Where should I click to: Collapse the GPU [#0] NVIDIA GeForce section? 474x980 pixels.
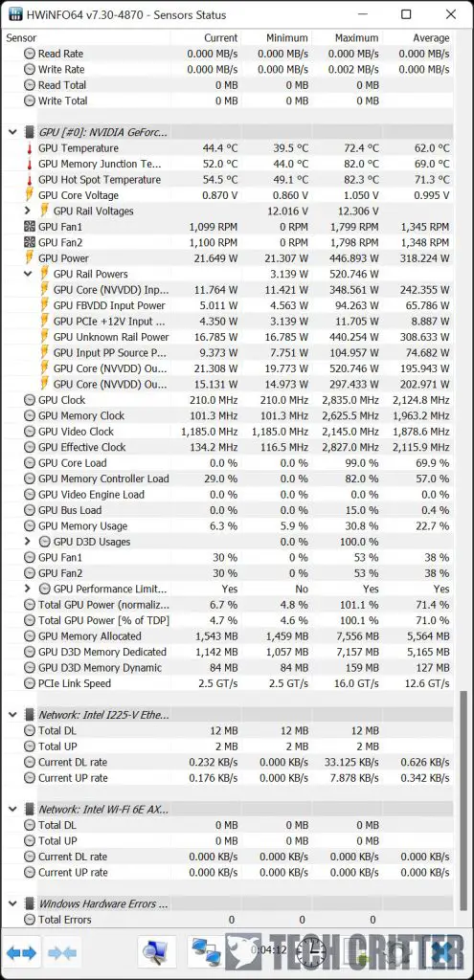tap(12, 132)
